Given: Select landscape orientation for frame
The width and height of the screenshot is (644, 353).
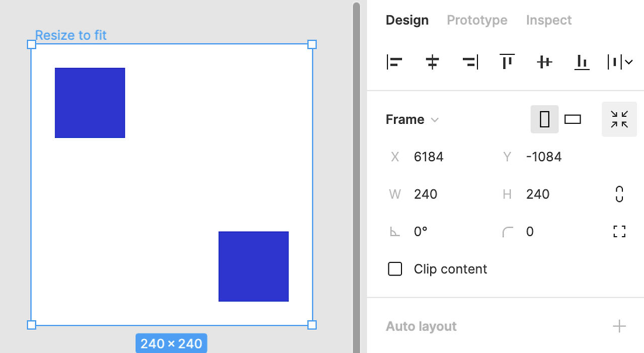Looking at the screenshot, I should [573, 119].
